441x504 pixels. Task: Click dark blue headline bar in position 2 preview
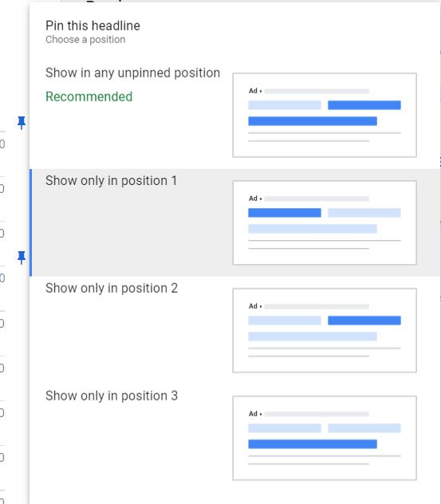pyautogui.click(x=364, y=321)
